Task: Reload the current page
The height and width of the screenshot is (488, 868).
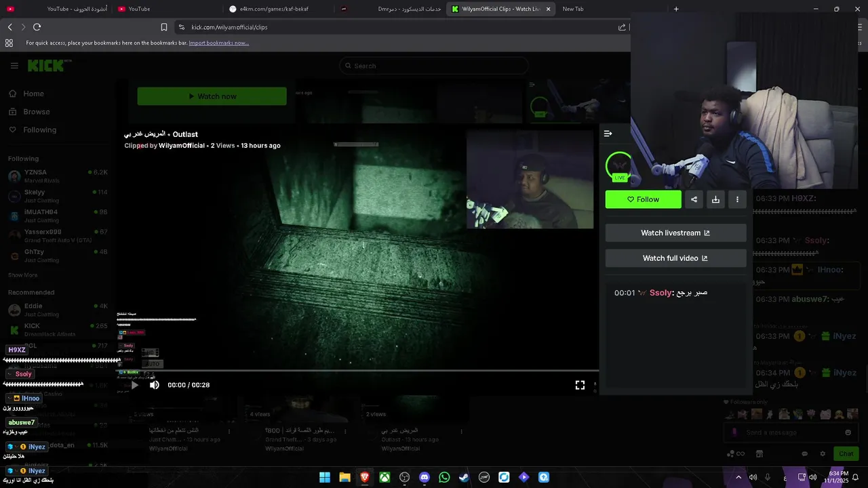Action: click(37, 27)
